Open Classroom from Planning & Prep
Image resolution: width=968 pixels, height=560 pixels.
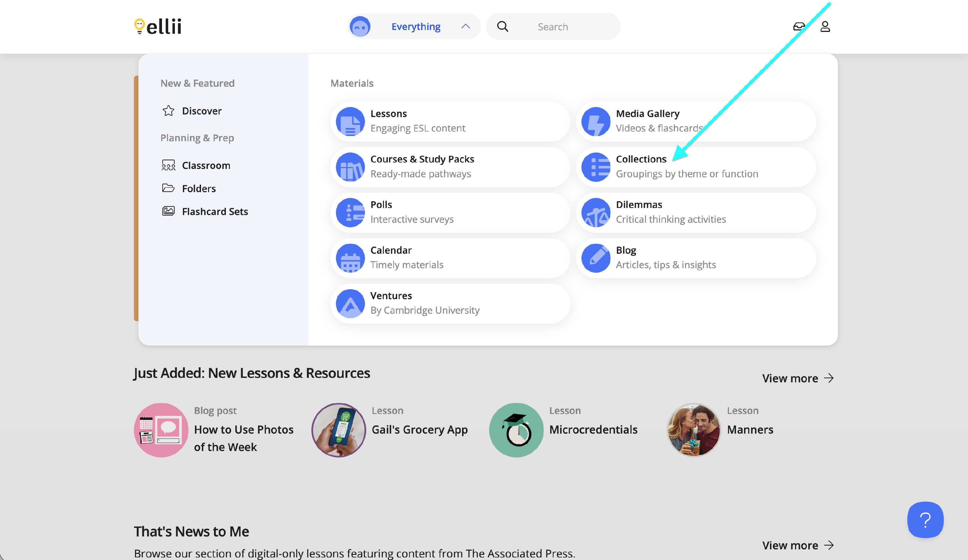(206, 165)
